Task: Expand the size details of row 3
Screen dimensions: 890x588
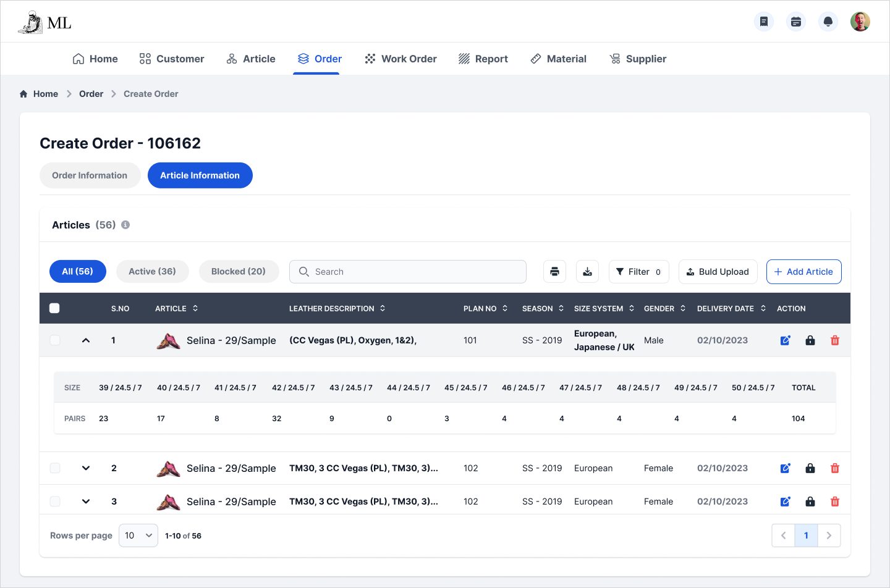Action: point(86,502)
